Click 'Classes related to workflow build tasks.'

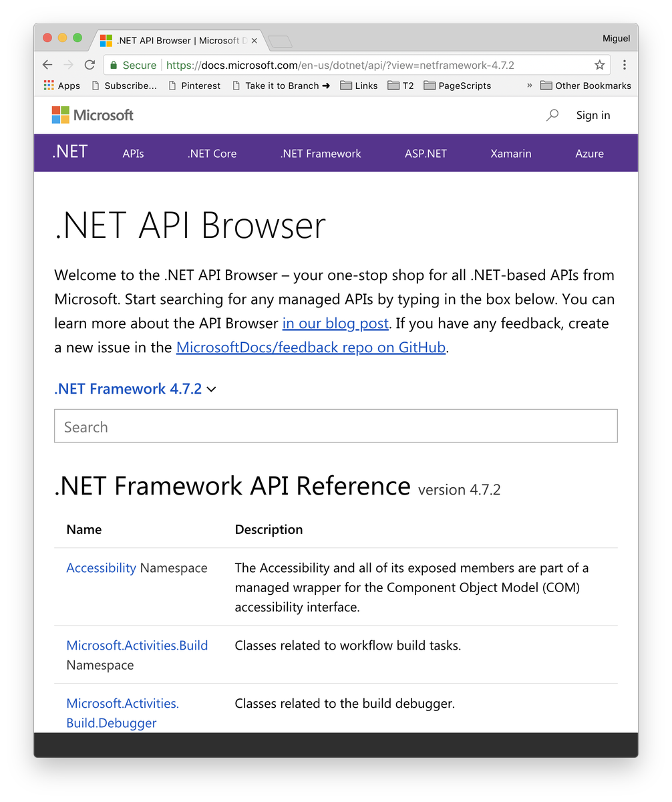tap(348, 646)
